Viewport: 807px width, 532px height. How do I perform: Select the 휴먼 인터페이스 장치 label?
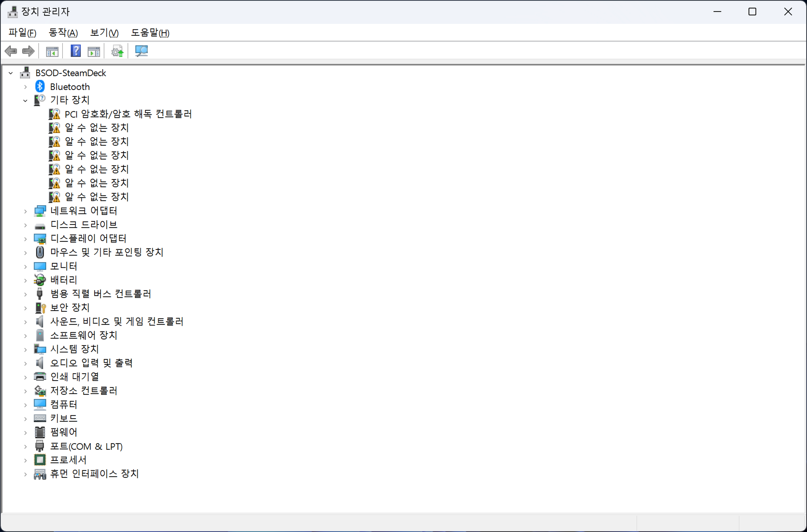coord(94,474)
